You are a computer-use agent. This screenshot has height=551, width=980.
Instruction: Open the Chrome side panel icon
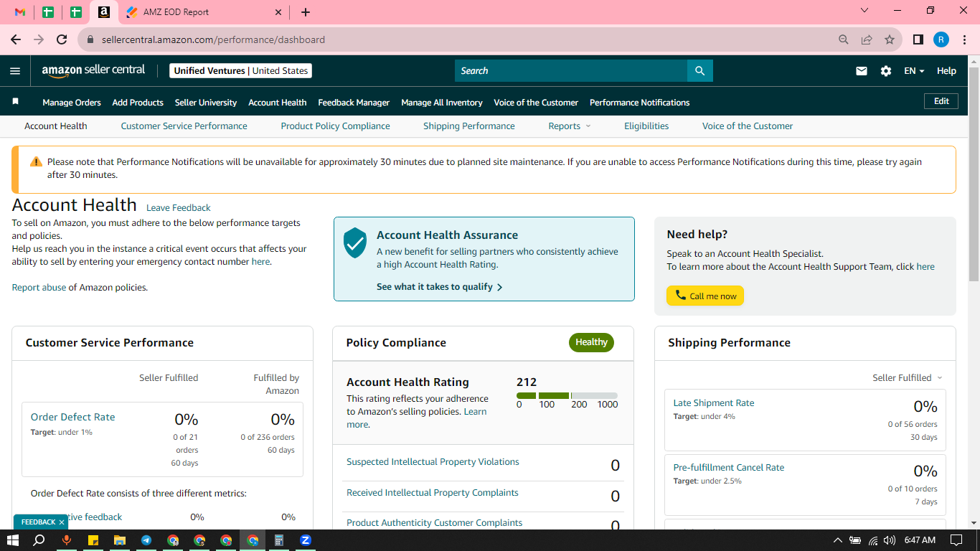click(x=918, y=39)
